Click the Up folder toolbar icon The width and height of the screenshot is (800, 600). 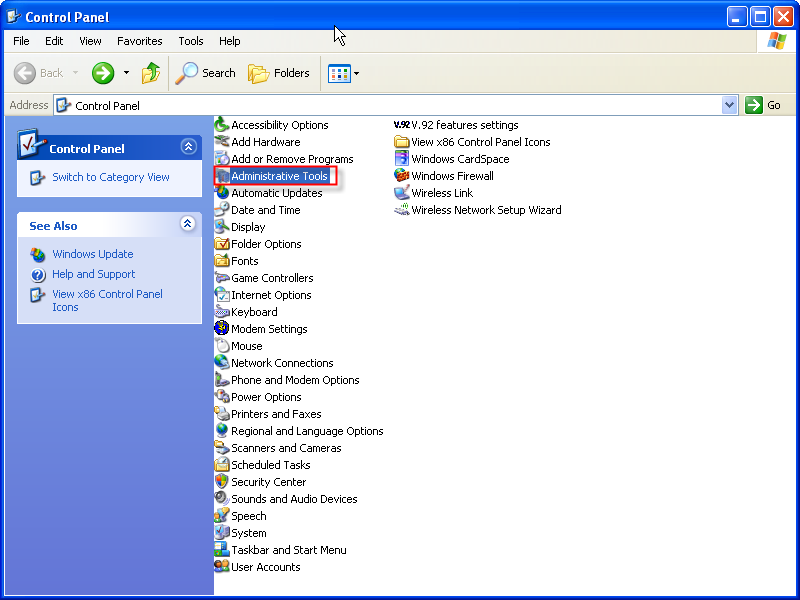point(151,73)
